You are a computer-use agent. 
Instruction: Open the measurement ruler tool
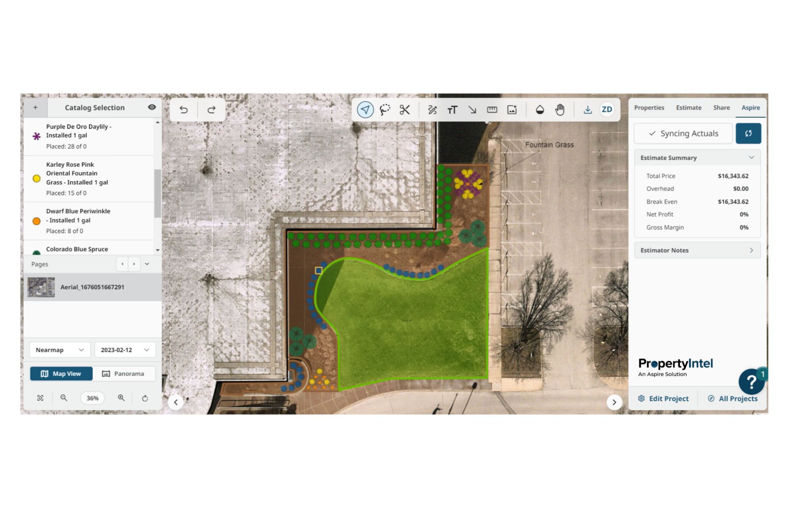(492, 110)
